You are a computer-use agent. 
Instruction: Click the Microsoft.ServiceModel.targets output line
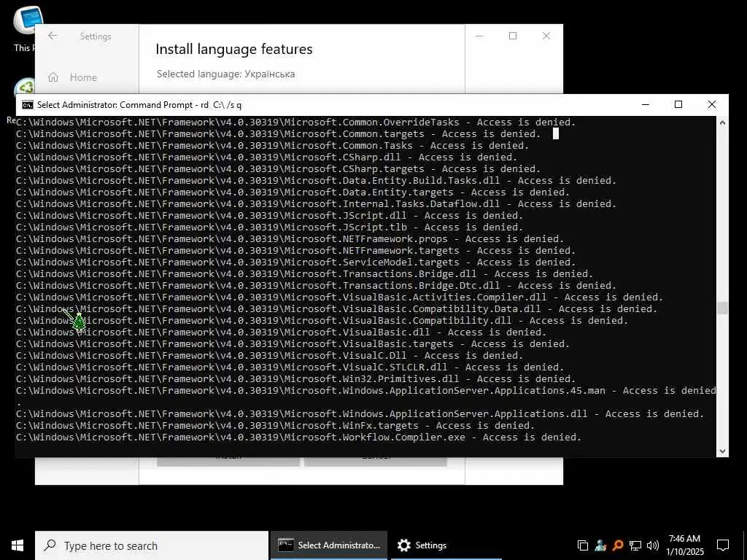(296, 262)
